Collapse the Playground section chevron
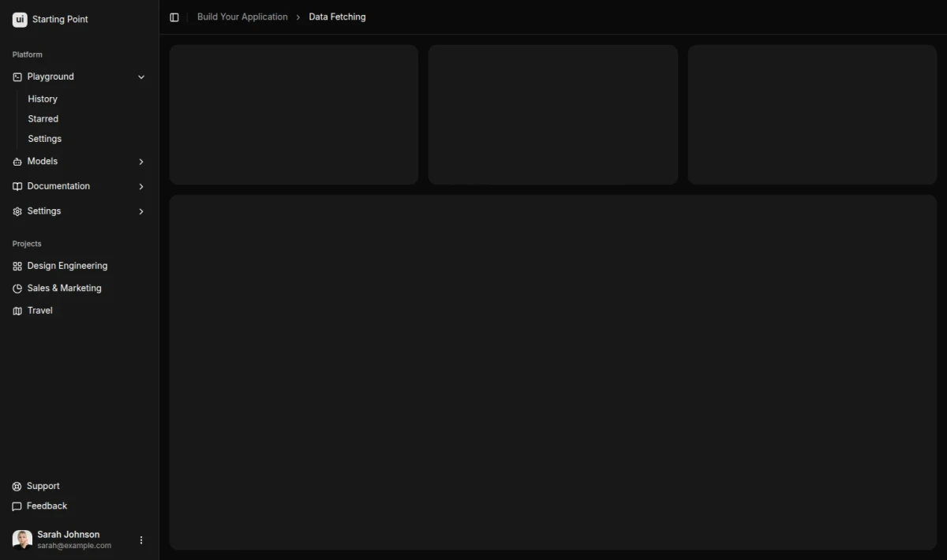This screenshot has width=947, height=560. pos(141,77)
